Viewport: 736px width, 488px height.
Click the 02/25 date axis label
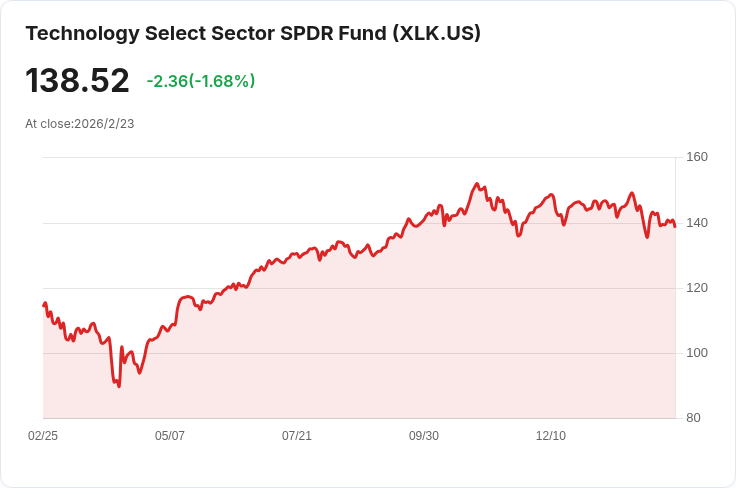pos(43,436)
